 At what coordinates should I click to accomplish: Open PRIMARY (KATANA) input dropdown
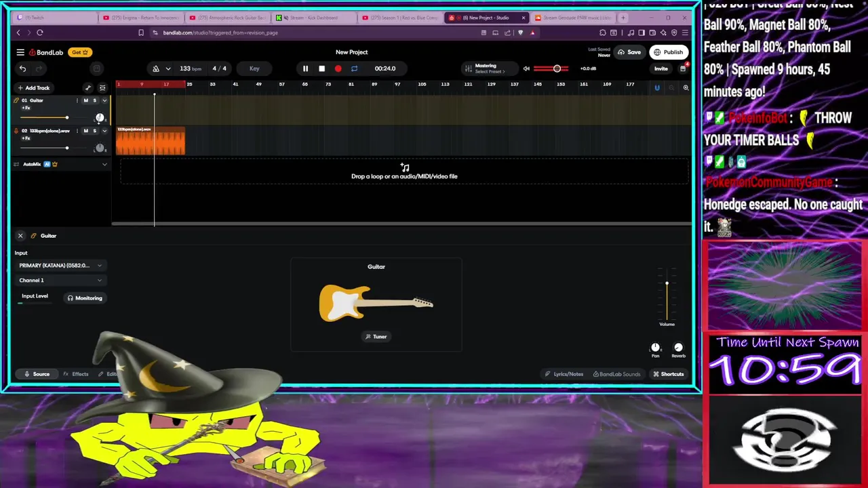(60, 266)
